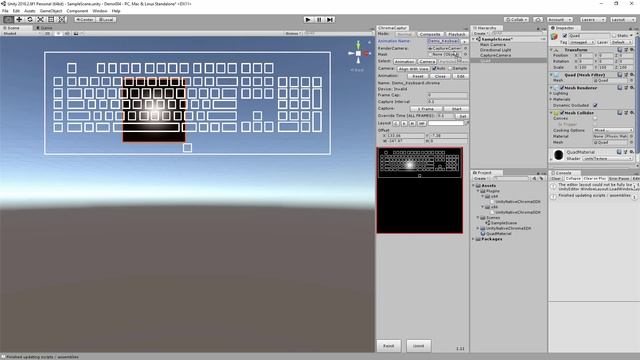The width and height of the screenshot is (640, 360).
Task: Open the File menu
Action: [x=5, y=11]
